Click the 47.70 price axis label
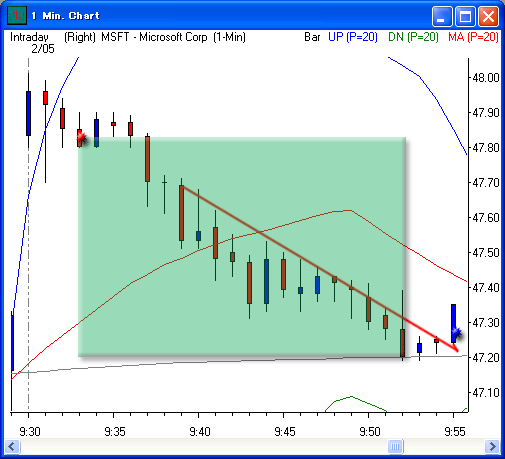The height and width of the screenshot is (459, 505). coord(486,183)
